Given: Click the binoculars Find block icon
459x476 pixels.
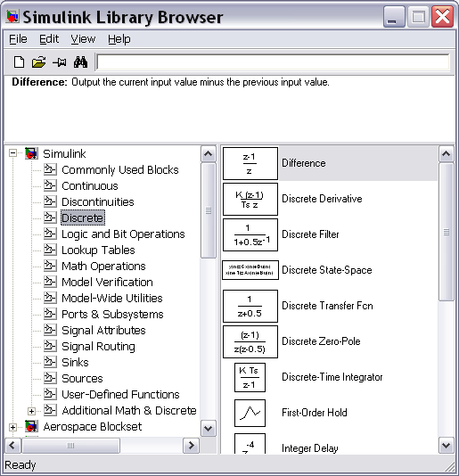Looking at the screenshot, I should pos(80,62).
